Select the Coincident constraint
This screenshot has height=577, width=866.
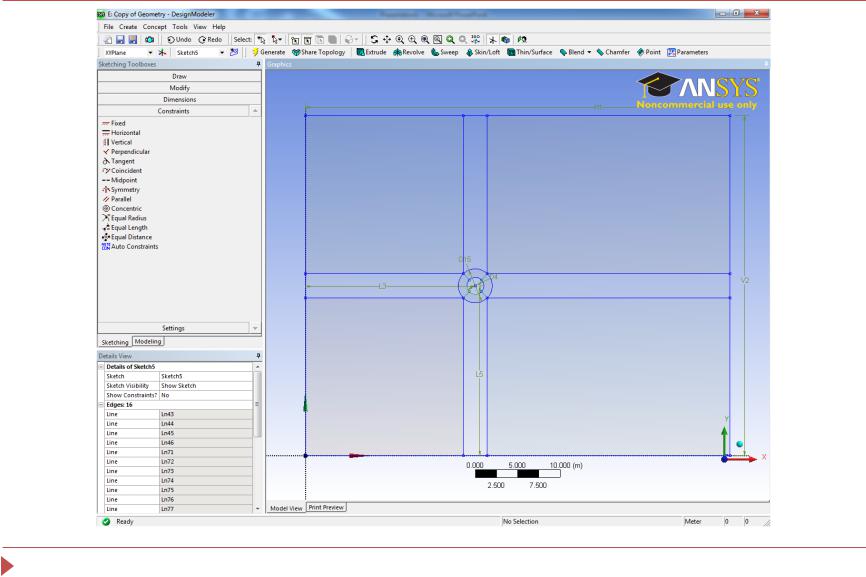pos(122,171)
